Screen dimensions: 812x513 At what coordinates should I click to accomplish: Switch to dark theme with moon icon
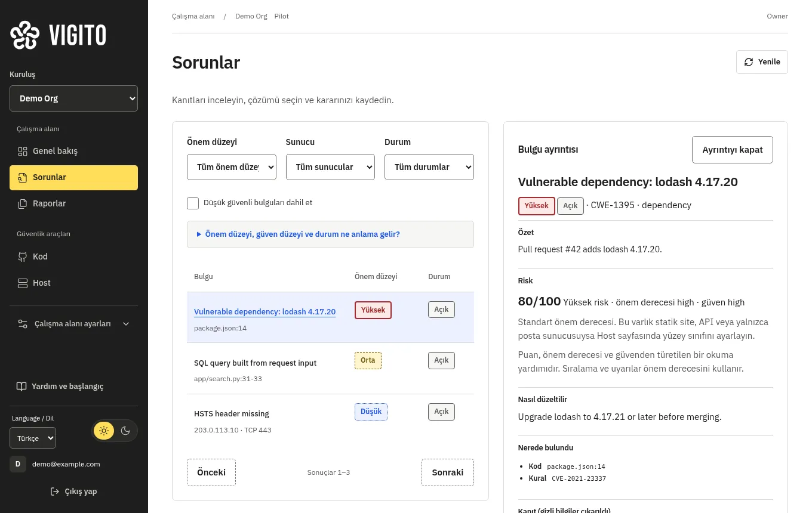125,431
